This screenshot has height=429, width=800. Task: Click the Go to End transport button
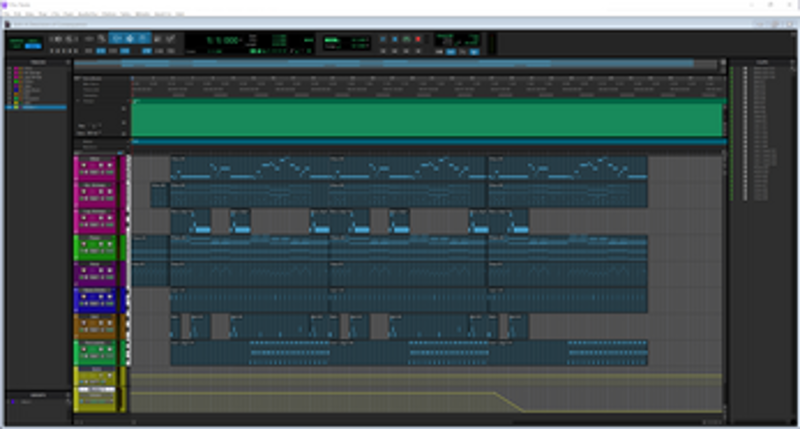[418, 51]
